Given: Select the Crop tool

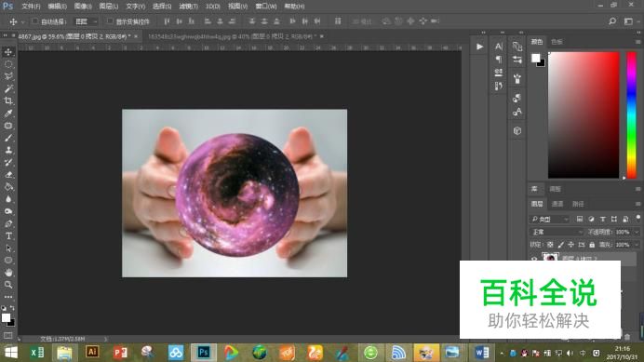Looking at the screenshot, I should tap(8, 101).
